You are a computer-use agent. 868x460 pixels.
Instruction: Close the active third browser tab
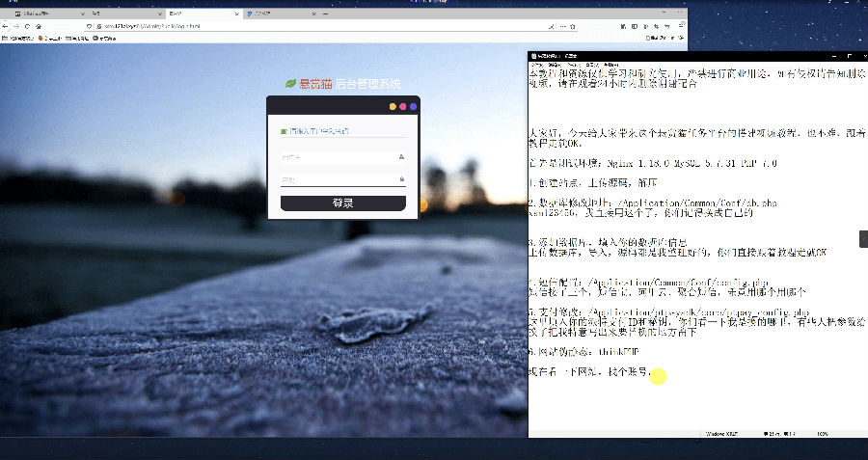(x=237, y=14)
